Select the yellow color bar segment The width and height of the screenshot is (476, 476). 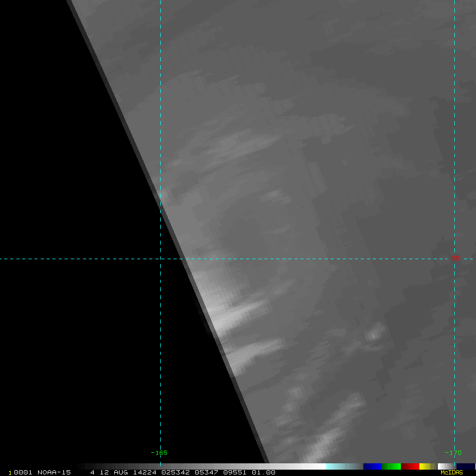[x=425, y=466]
